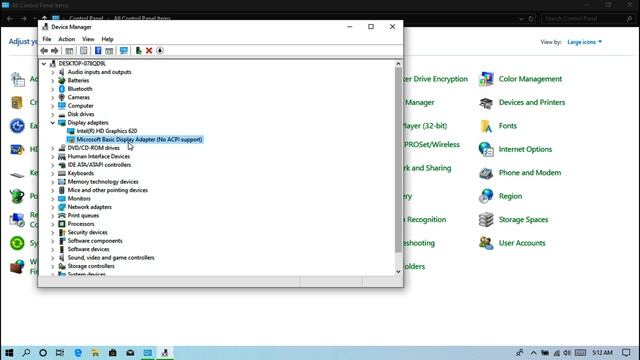This screenshot has width=640, height=360.
Task: Click the Back arrow in Device Manager toolbar
Action: [44, 51]
